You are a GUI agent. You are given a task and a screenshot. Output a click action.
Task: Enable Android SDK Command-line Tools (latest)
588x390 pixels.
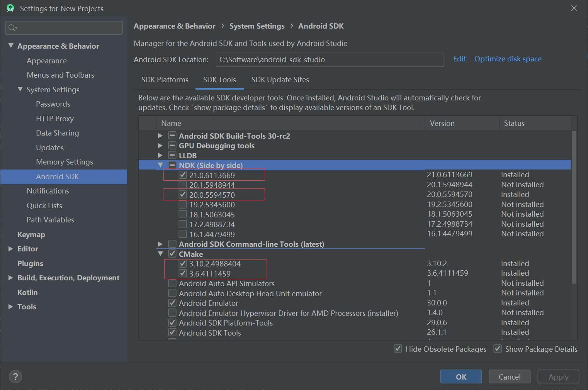[172, 244]
